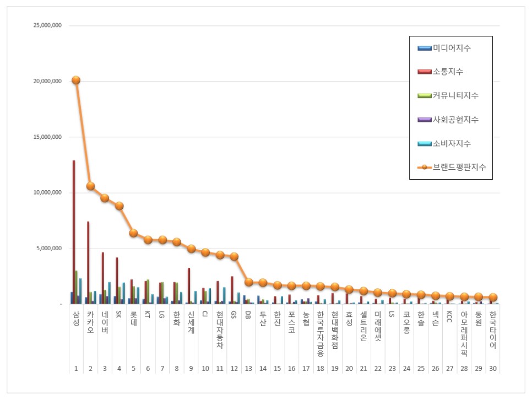Image resolution: width=532 pixels, height=399 pixels.
Task: Click the 25,000,000 axis label
Action: tap(47, 25)
